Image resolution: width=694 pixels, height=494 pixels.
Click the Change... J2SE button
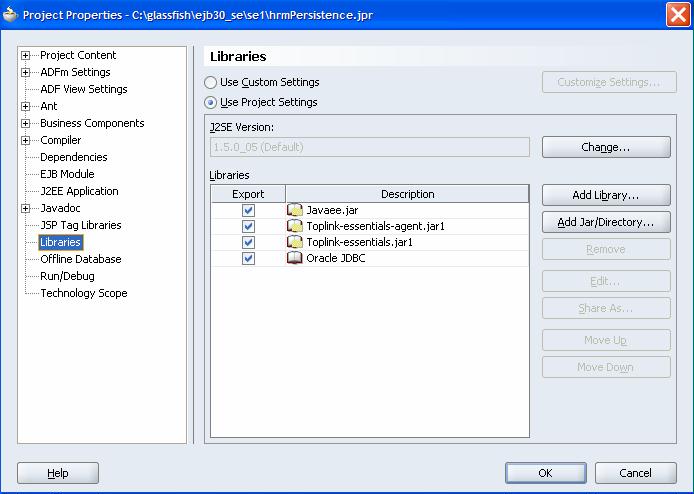(x=606, y=147)
